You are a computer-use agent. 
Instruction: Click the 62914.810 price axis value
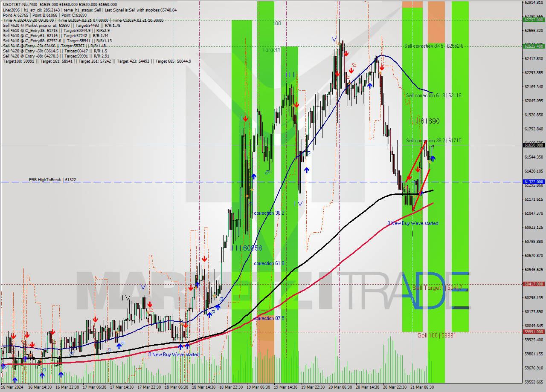[x=534, y=3]
